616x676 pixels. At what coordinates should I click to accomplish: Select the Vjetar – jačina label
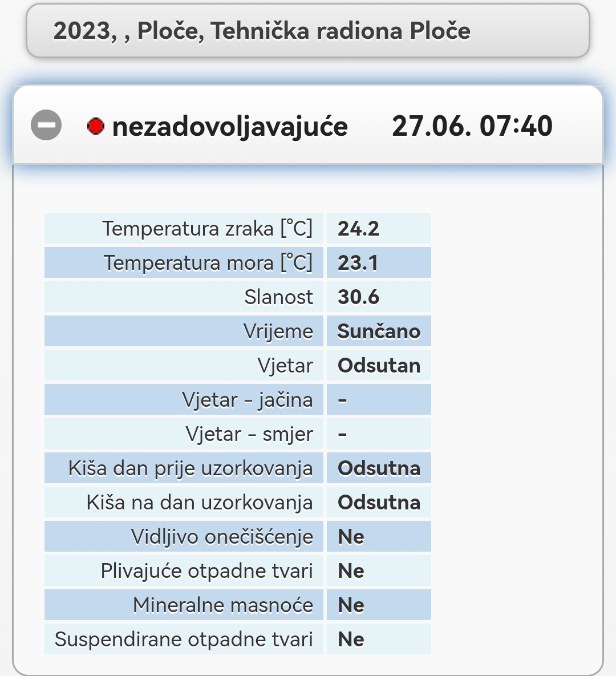(248, 400)
